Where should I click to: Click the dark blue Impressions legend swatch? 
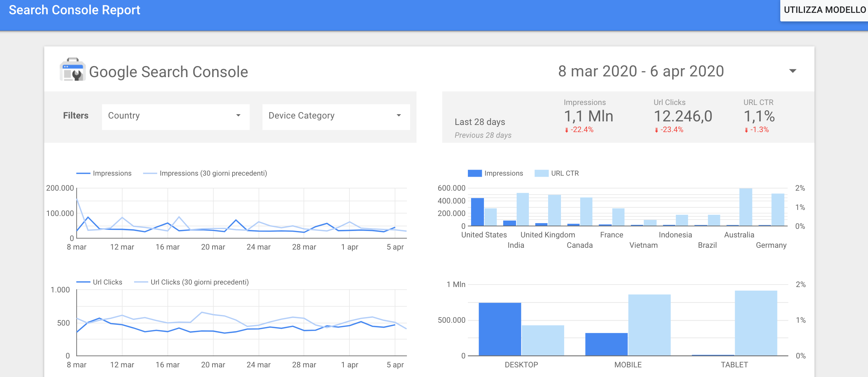pyautogui.click(x=474, y=173)
